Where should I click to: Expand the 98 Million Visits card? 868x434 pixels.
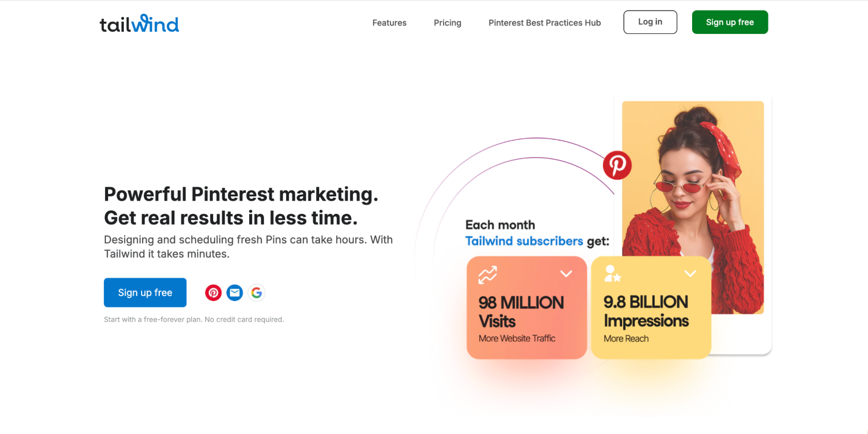[x=565, y=273]
